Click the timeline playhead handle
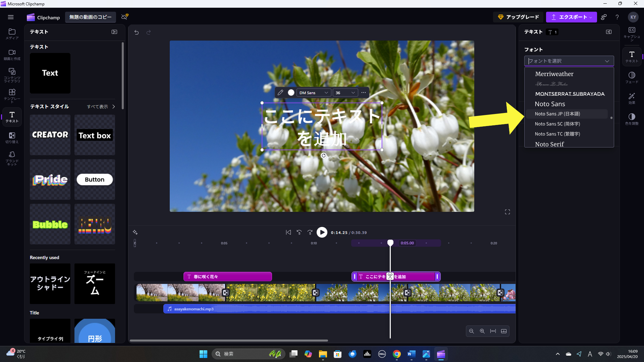644x362 pixels. 390,243
